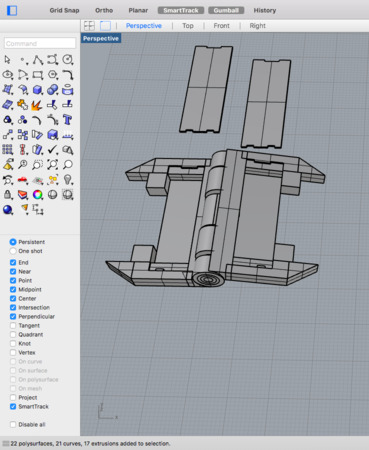Pick the Copy tool icon
Image resolution: width=369 pixels, height=450 pixels.
(x=23, y=135)
